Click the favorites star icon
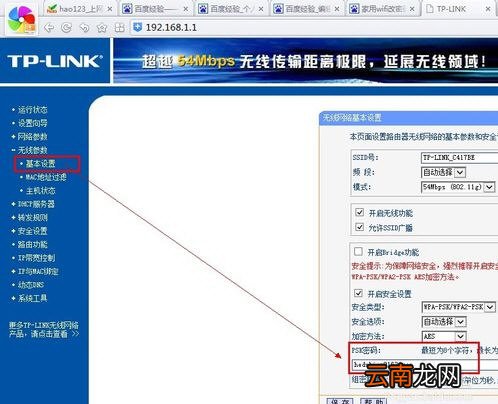498x404 pixels. click(x=102, y=28)
